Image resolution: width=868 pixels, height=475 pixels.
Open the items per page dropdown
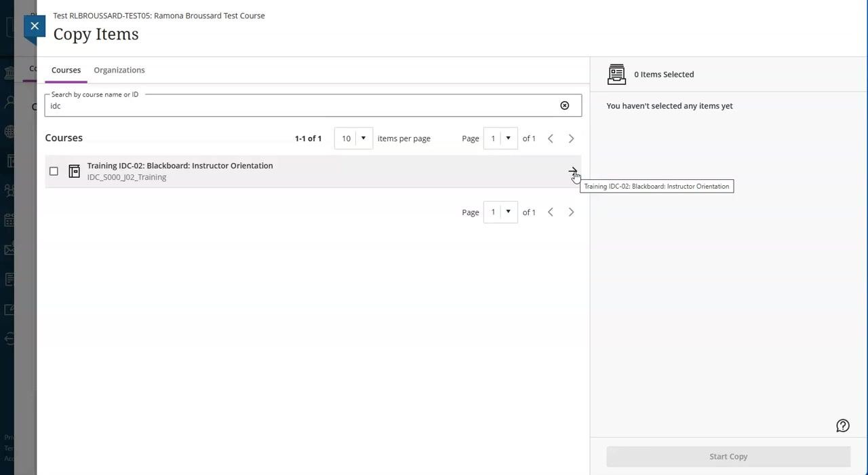tap(353, 138)
